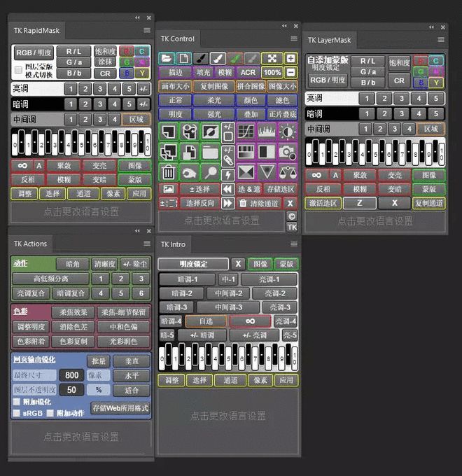The height and width of the screenshot is (476, 462).
Task: Click the 柔光 blend mode button in TK Control
Action: pos(214,101)
